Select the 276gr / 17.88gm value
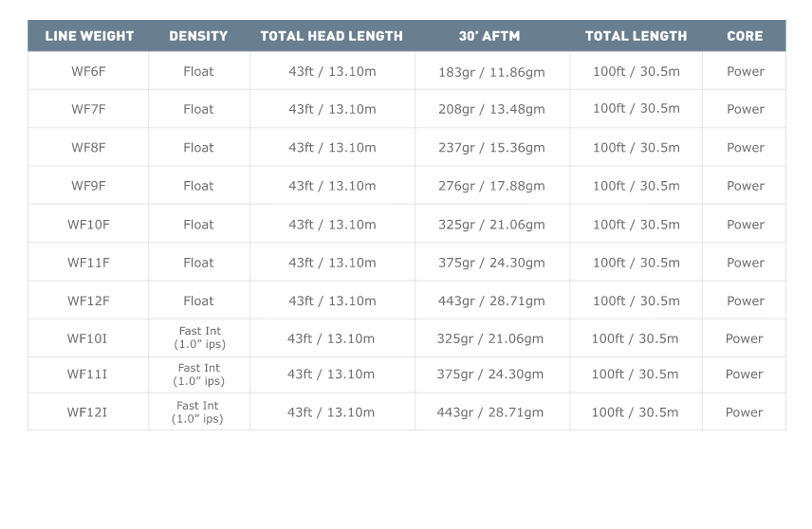Viewport: 812px width, 529px height. (491, 187)
